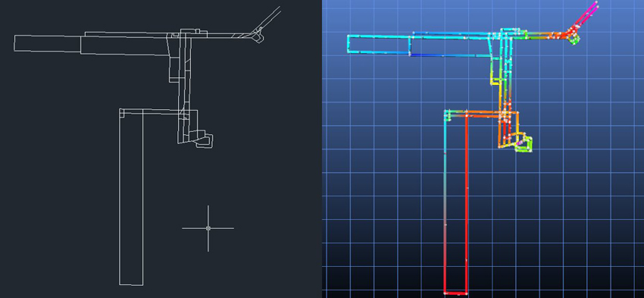This screenshot has height=298, width=644.
Task: Select the pentagon shape at wireframe's top-right end
Action: (x=257, y=37)
